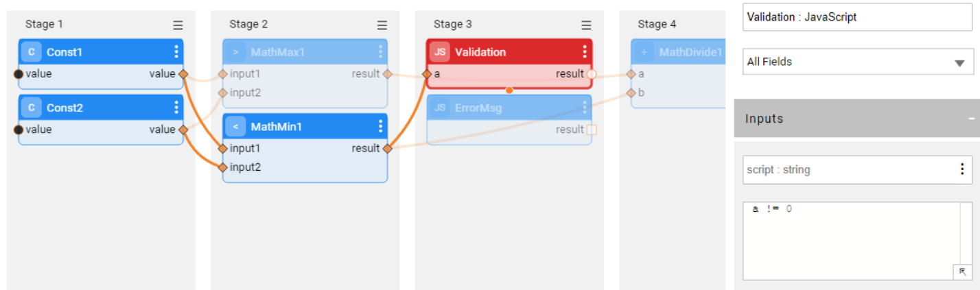The height and width of the screenshot is (290, 980).
Task: Click into the script code editor
Action: click(x=851, y=240)
